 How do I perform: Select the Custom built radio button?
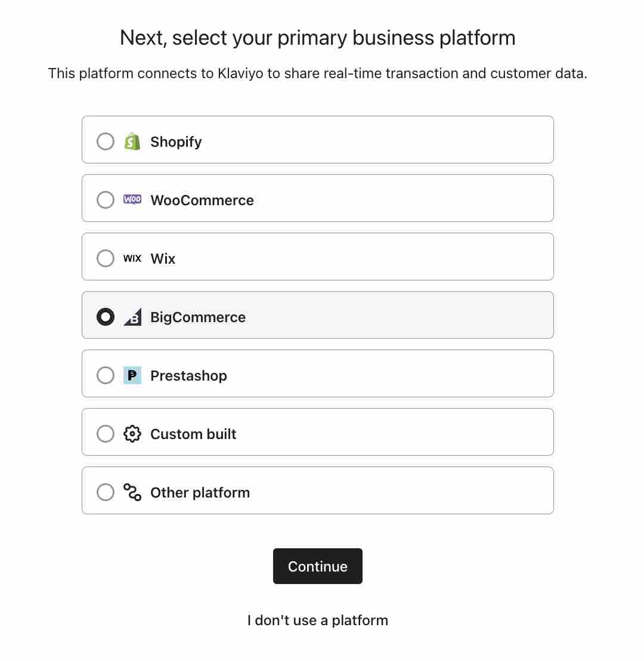click(x=106, y=434)
